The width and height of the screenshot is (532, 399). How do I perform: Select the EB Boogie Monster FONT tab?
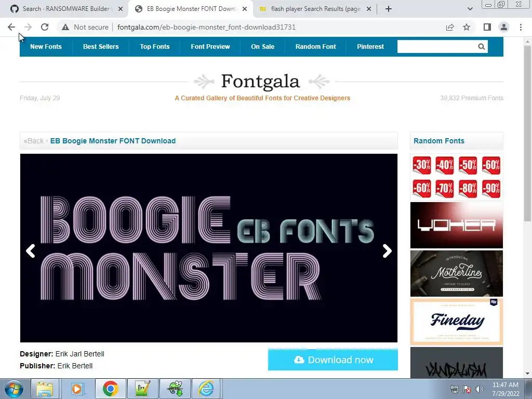(191, 9)
